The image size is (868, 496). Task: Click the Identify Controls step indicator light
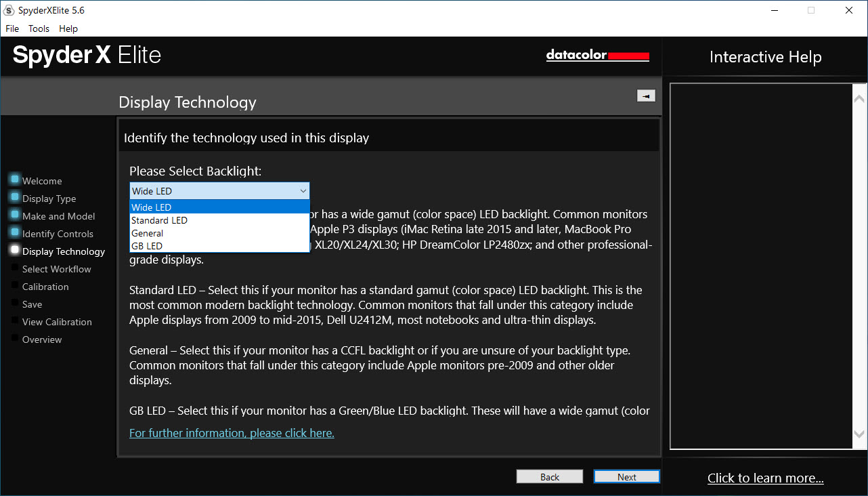click(15, 232)
